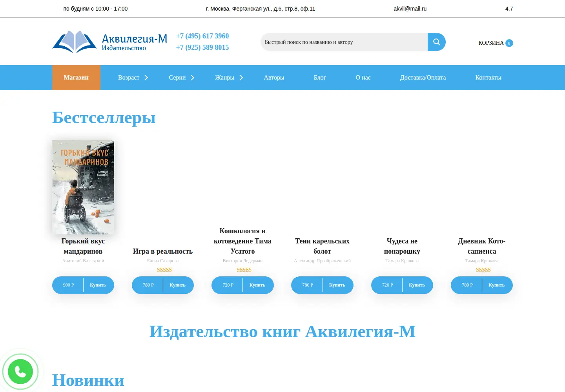Open the Магазин menu item

click(x=76, y=78)
